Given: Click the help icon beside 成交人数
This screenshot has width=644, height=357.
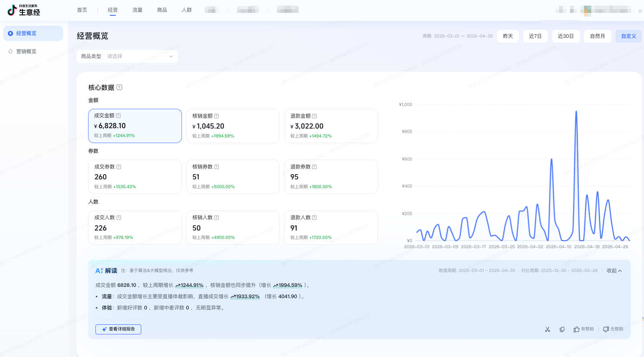Looking at the screenshot, I should pos(119,218).
